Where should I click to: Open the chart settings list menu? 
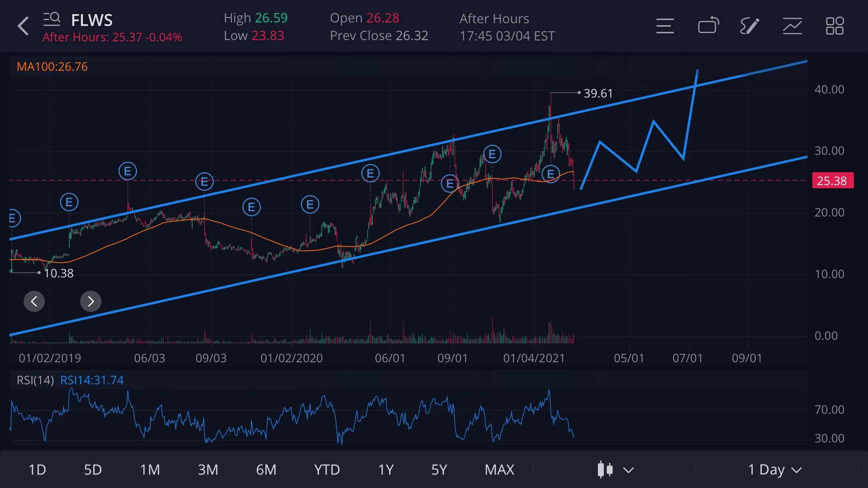tap(665, 26)
